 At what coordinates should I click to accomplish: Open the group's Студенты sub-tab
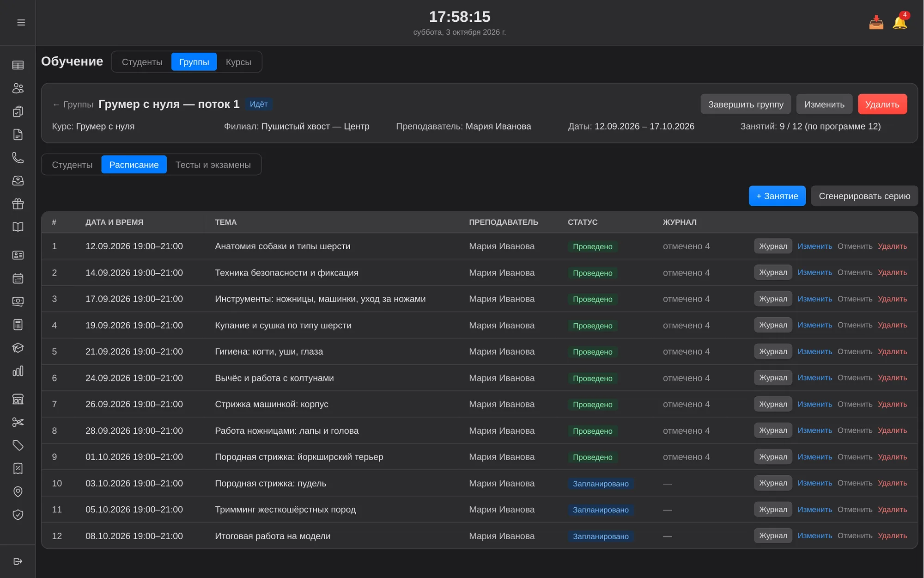point(72,165)
